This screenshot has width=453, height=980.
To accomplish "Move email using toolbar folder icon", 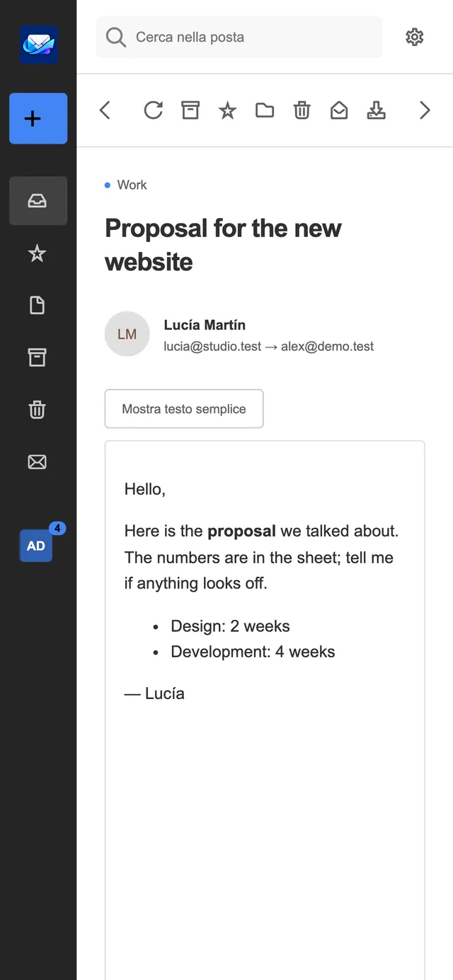I will pos(265,110).
